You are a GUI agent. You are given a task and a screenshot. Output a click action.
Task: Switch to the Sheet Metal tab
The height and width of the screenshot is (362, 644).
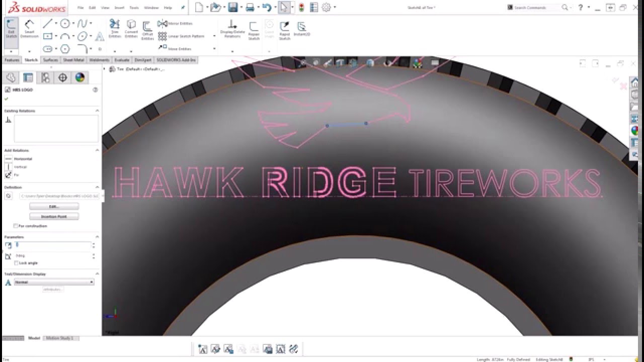(73, 60)
